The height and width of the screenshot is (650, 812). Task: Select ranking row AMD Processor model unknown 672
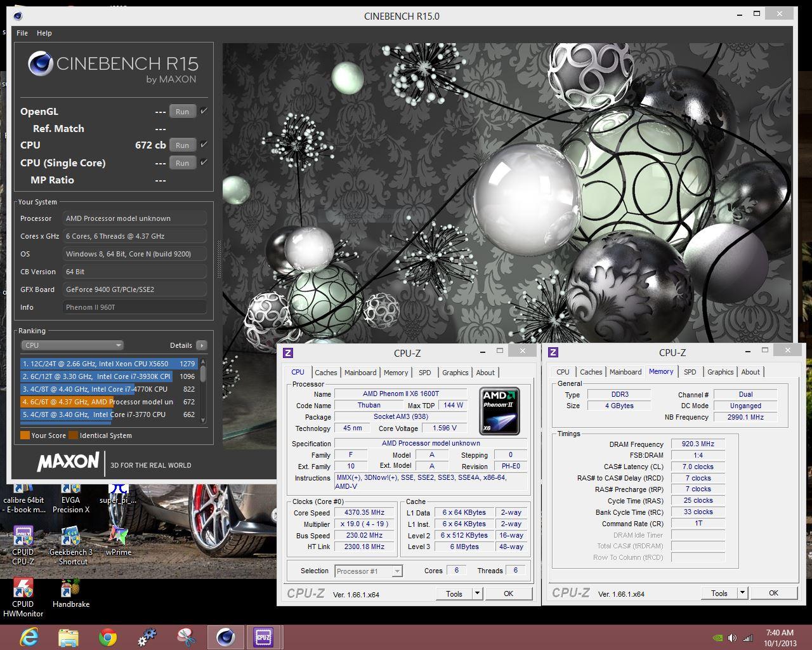point(109,402)
